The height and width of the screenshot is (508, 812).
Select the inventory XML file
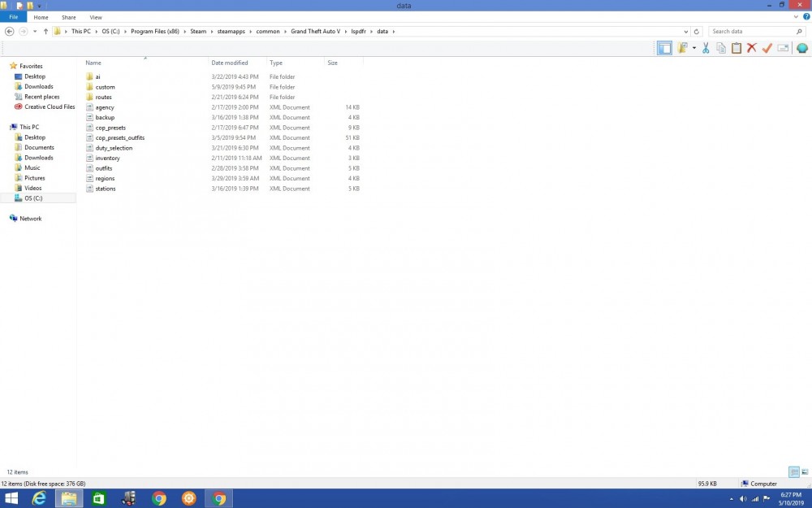pyautogui.click(x=107, y=158)
